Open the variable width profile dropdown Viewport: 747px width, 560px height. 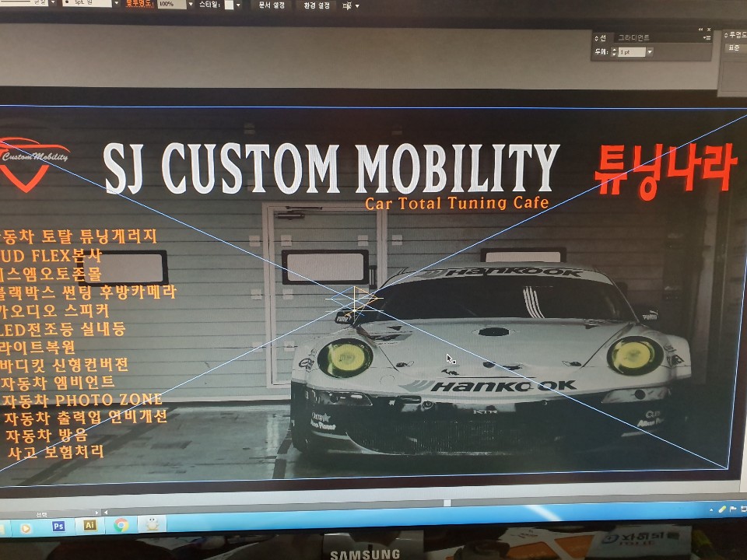[x=53, y=3]
